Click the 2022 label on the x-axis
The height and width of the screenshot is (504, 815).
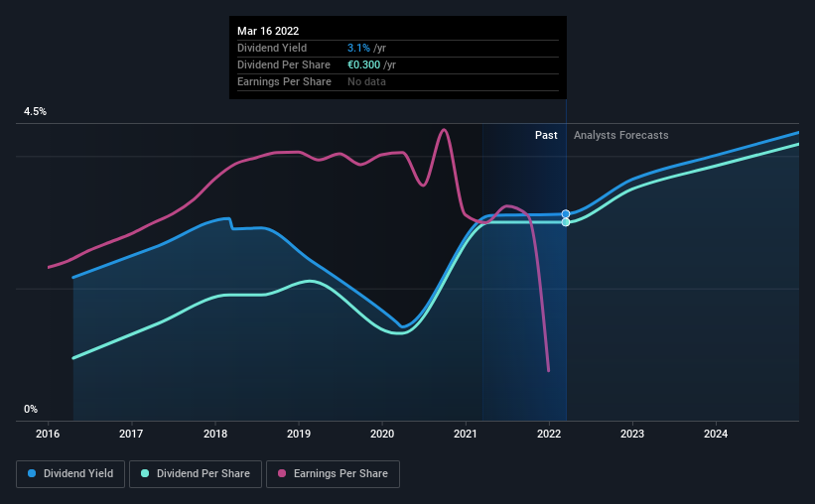pos(549,434)
